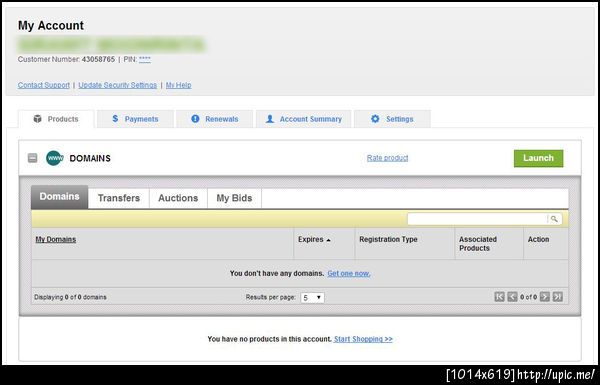View the Account Summary tab

coord(303,119)
